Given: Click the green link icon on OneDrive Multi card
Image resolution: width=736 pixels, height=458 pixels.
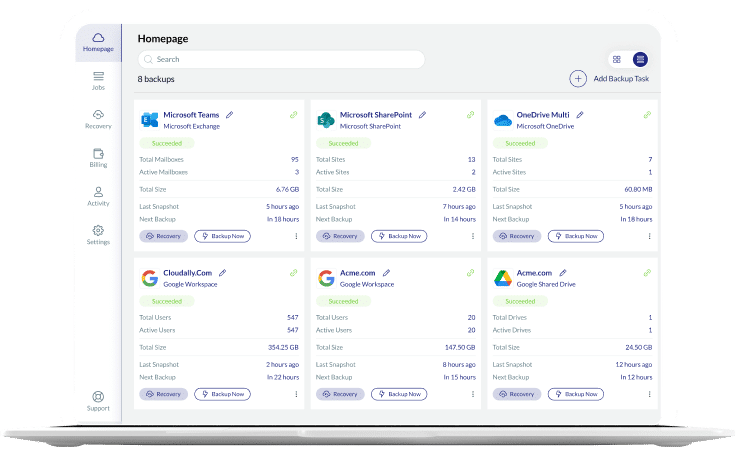Looking at the screenshot, I should pos(647,115).
